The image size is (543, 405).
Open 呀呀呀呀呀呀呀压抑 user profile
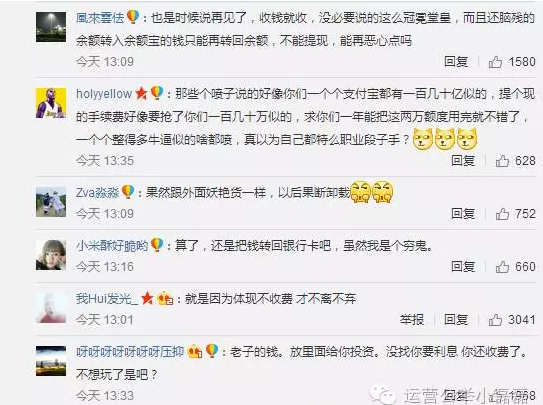[130, 352]
